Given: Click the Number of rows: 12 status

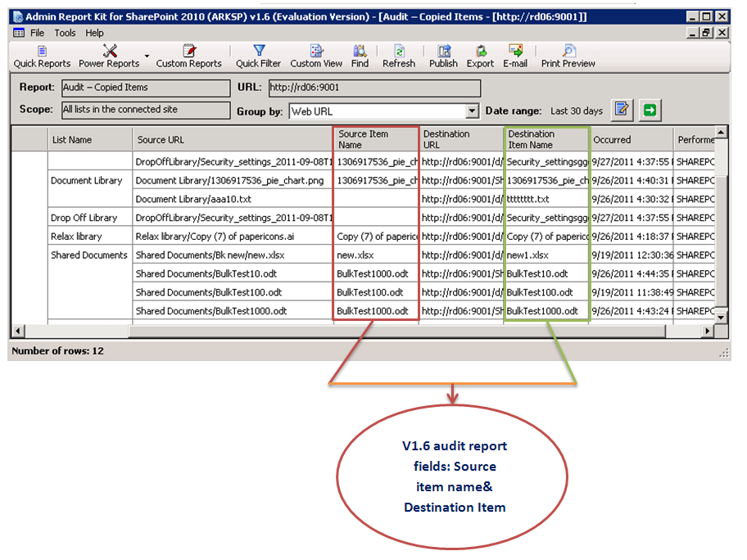Looking at the screenshot, I should 57,351.
